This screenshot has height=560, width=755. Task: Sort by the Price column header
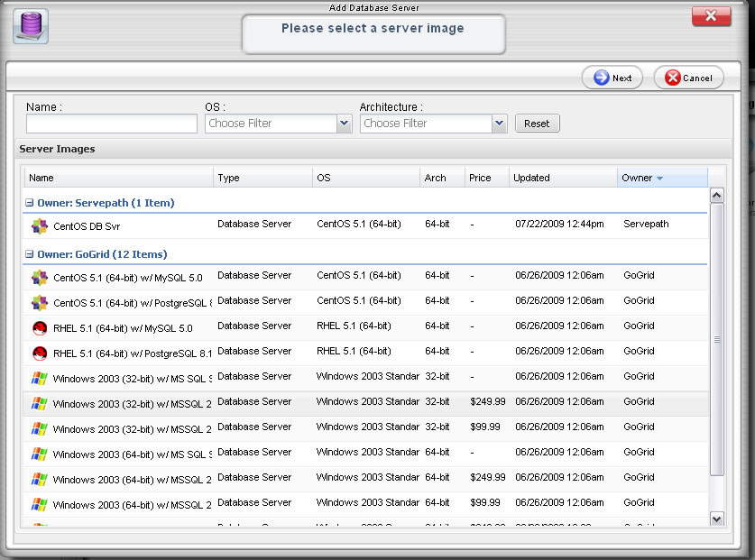point(481,178)
